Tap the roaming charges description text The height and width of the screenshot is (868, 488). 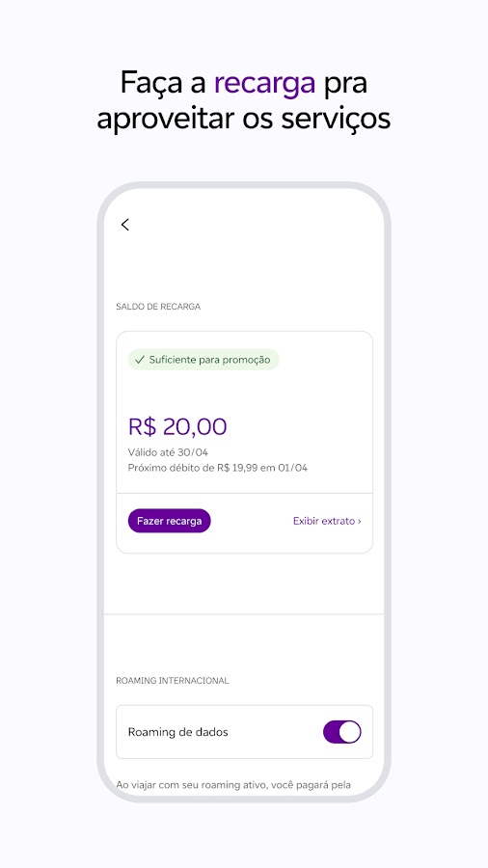pyautogui.click(x=233, y=785)
